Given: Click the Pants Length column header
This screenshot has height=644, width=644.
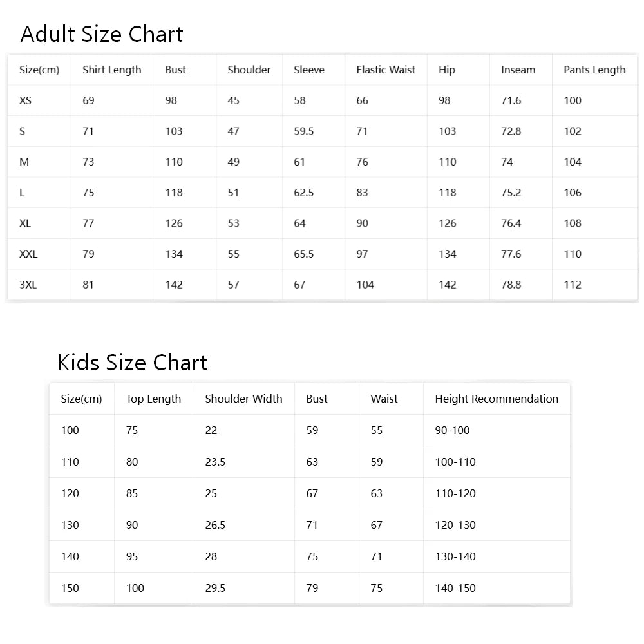Looking at the screenshot, I should pos(594,70).
